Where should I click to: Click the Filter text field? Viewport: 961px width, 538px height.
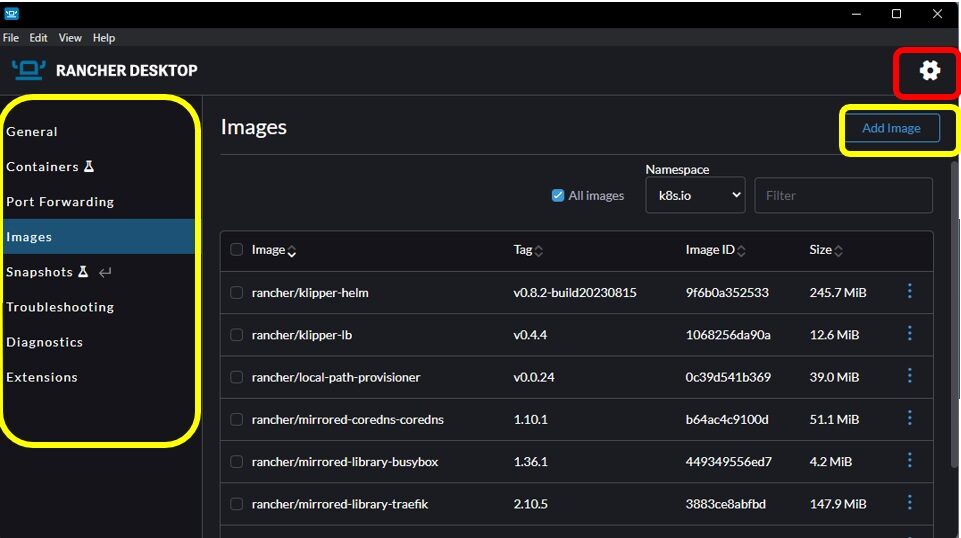click(x=843, y=196)
